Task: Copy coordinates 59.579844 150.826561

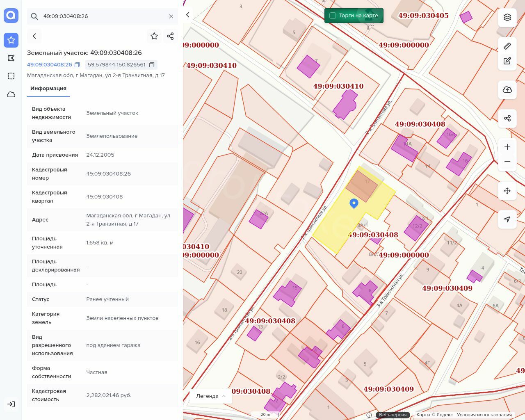Action: click(x=152, y=65)
